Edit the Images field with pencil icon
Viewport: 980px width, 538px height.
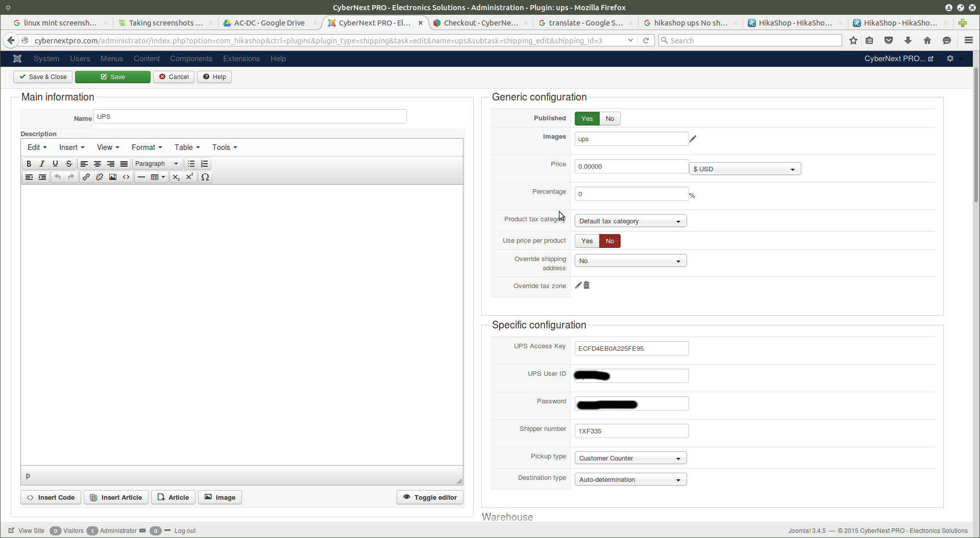(x=693, y=139)
